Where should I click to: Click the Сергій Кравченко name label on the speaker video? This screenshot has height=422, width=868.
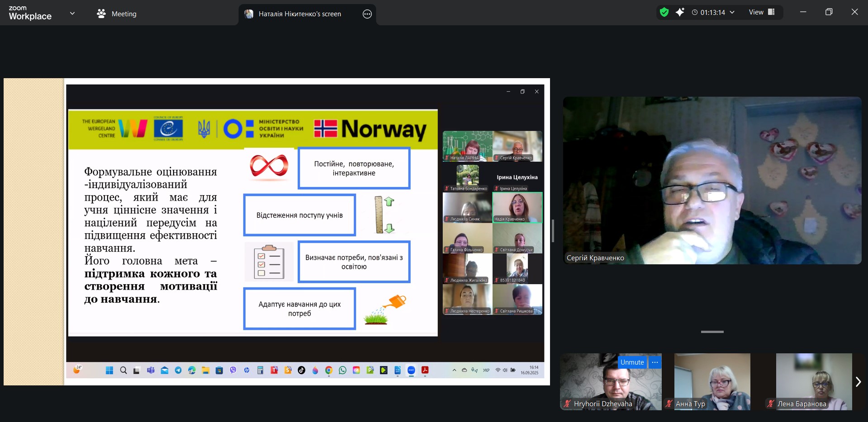point(595,258)
